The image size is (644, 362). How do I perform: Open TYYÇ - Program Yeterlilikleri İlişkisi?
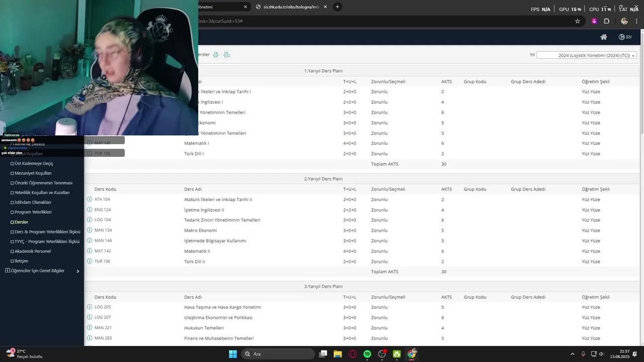pos(47,242)
